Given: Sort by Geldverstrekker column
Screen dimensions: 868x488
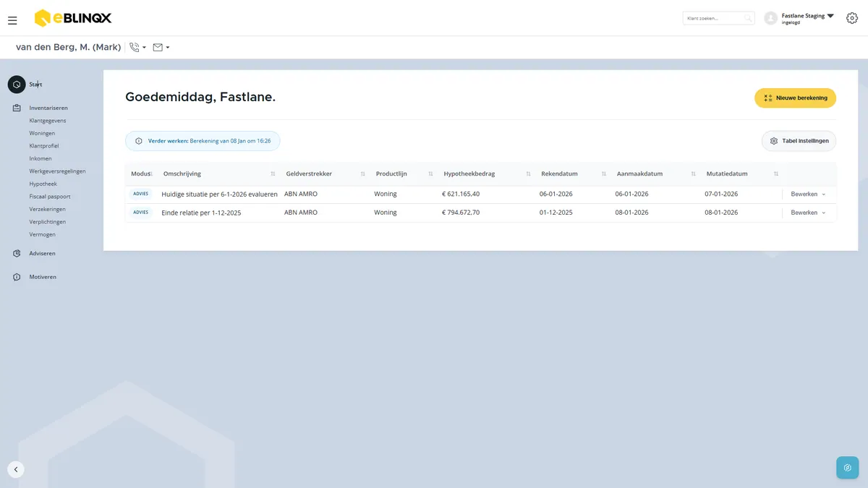Looking at the screenshot, I should tap(362, 174).
